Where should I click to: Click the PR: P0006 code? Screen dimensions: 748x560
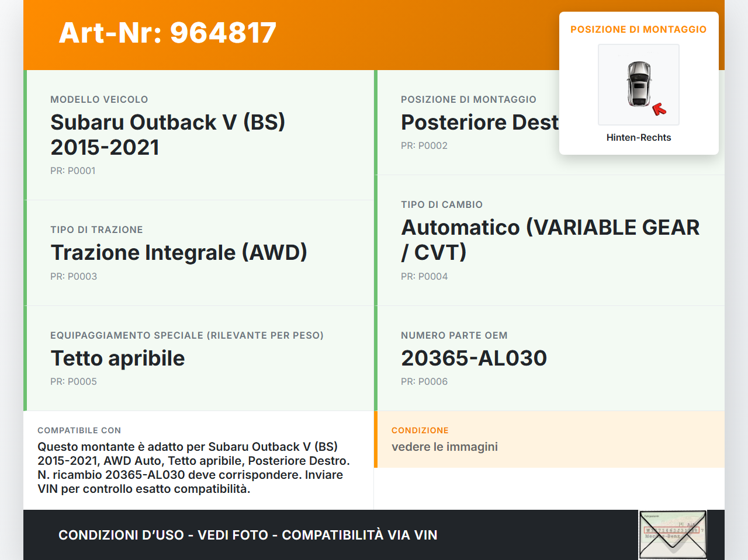424,382
